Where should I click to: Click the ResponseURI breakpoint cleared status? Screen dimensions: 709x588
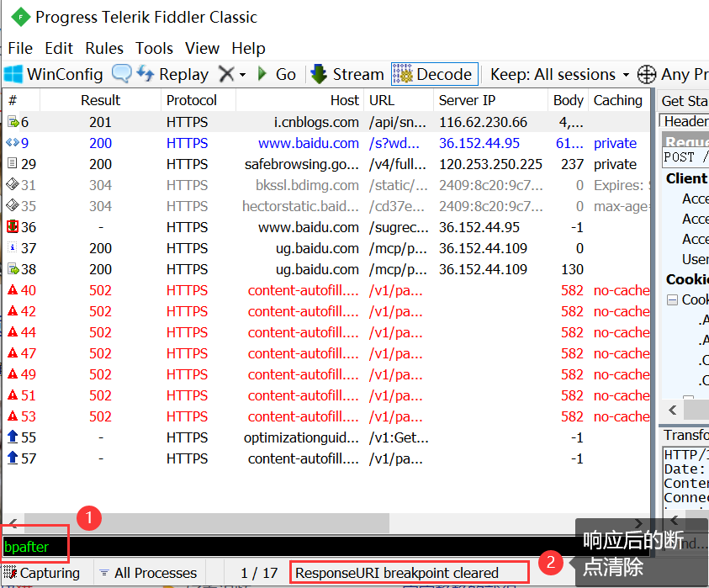coord(396,573)
